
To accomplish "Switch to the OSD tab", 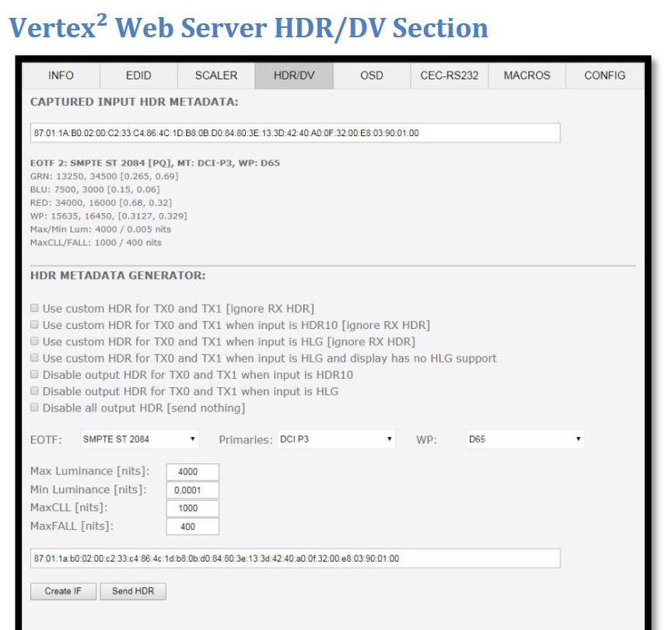I will tap(371, 75).
